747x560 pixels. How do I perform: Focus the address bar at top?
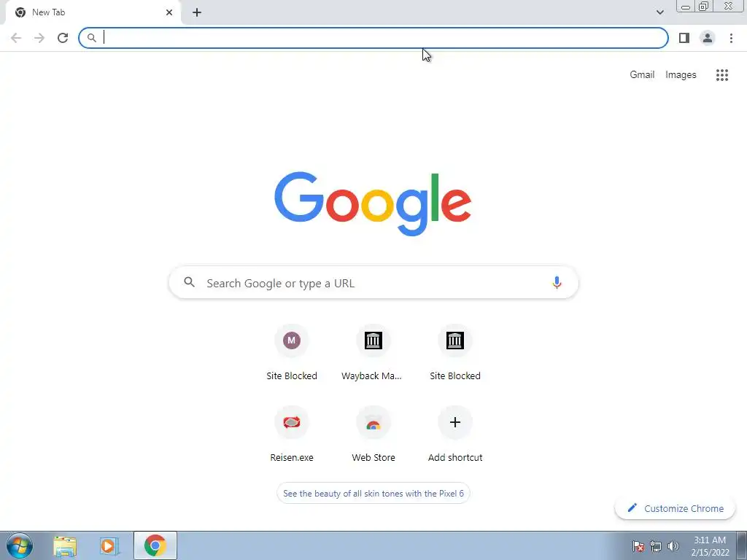(373, 38)
